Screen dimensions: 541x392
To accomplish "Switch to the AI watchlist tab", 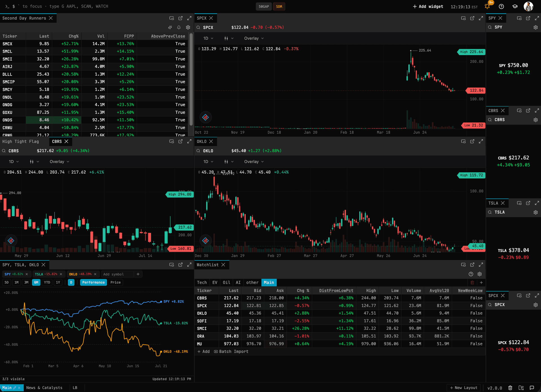I will pyautogui.click(x=238, y=282).
